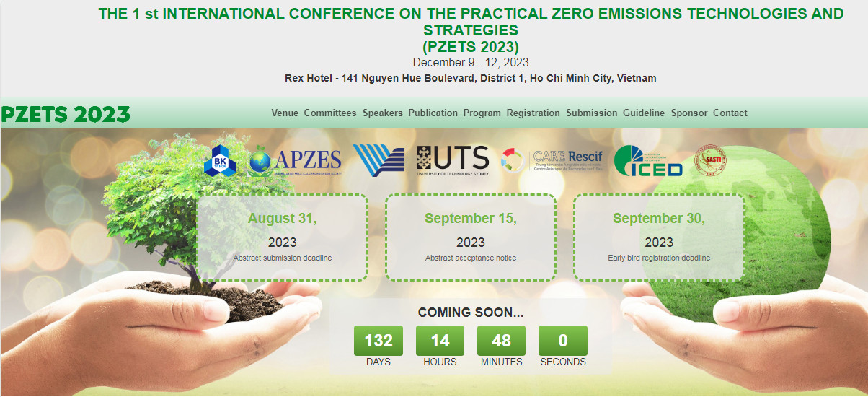The image size is (868, 397).
Task: Click the PZETS 2023 site logo
Action: coord(66,114)
